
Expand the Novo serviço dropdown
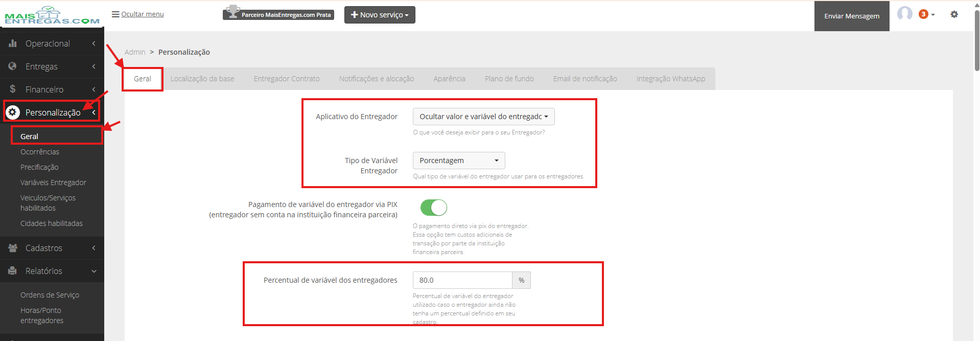380,15
